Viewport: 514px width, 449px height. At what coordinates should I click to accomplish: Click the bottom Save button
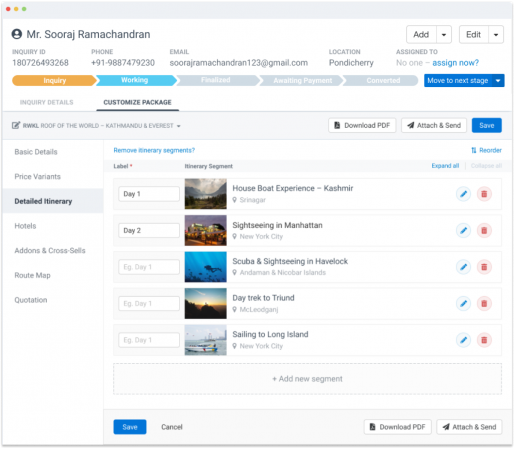click(x=130, y=427)
